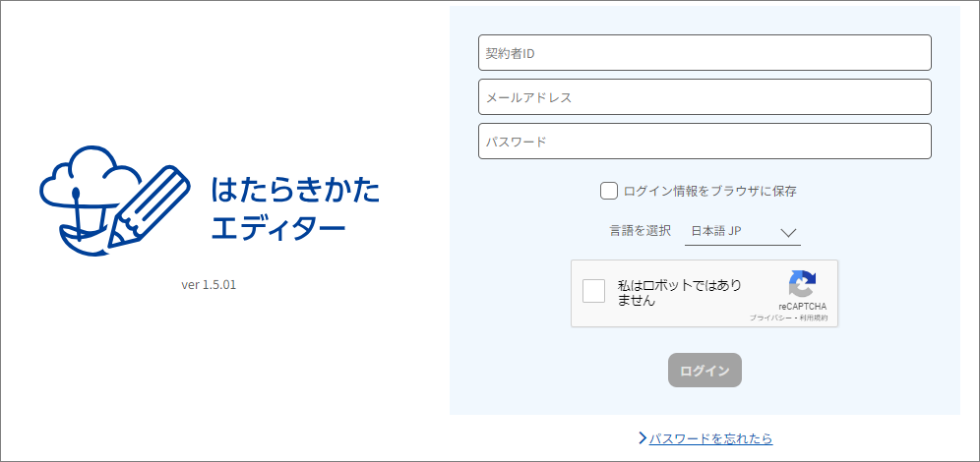Click the reCAPTCHA logo icon
980x462 pixels.
(803, 284)
